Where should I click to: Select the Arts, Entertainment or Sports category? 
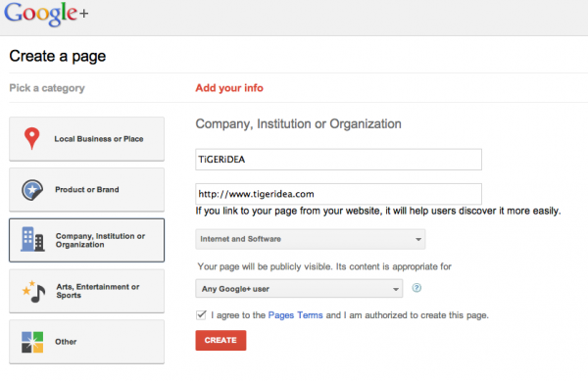pyautogui.click(x=86, y=291)
